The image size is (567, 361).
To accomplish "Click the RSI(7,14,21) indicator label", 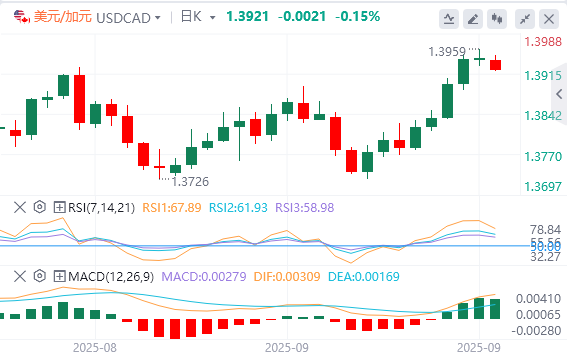I will point(102,208).
